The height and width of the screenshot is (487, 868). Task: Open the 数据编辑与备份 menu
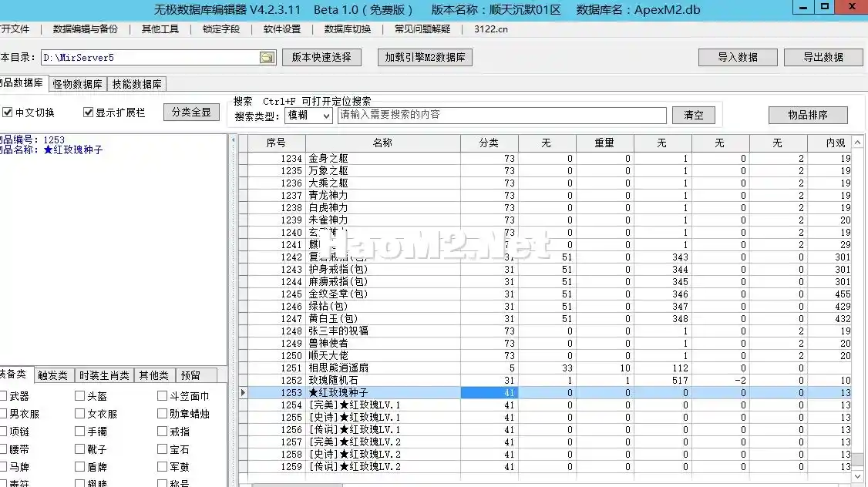[86, 29]
